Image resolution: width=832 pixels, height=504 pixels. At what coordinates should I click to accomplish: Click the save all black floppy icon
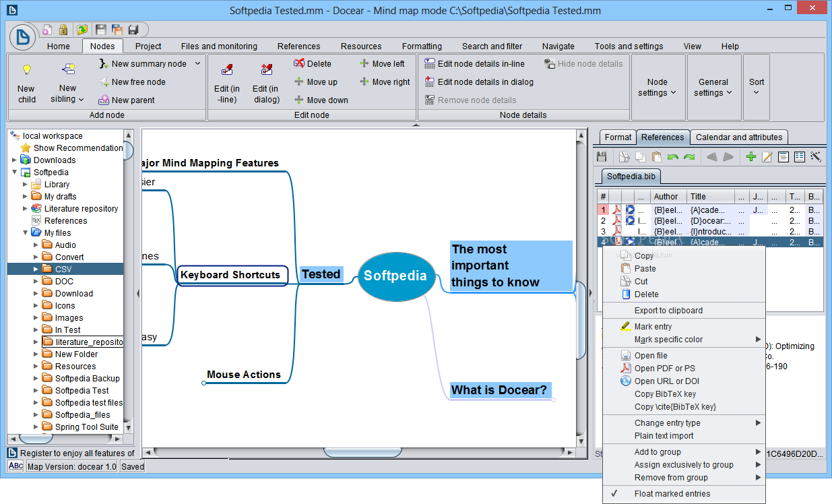pos(133,30)
